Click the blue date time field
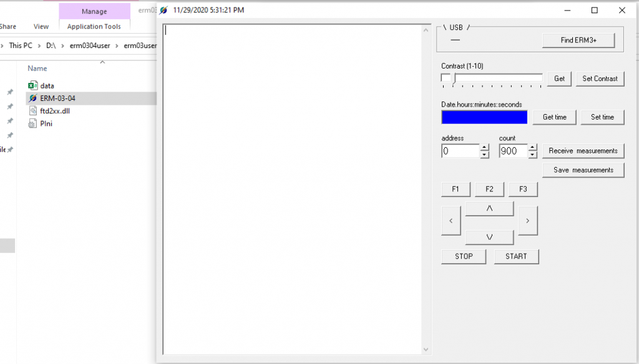Viewport: 639px width, 364px height. 484,117
